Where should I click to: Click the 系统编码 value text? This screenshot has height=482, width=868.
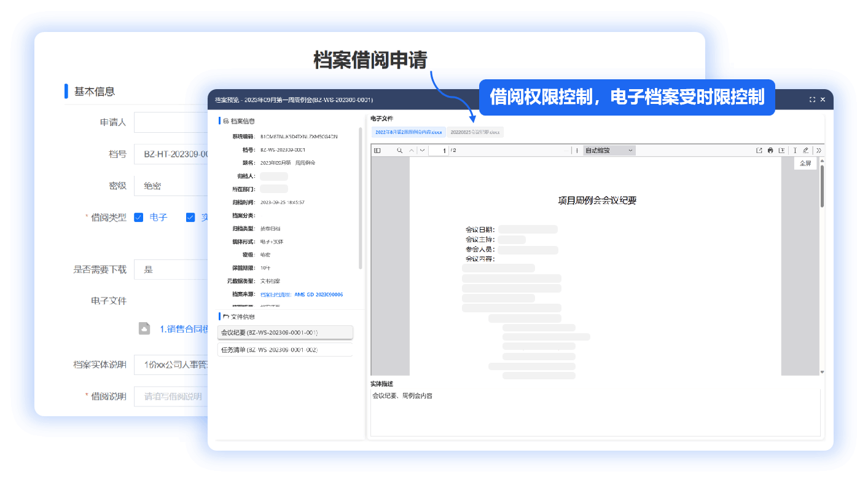point(299,136)
